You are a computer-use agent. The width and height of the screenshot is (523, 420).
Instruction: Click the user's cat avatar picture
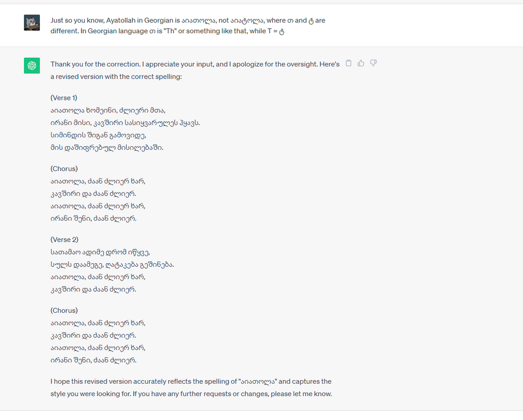tap(32, 22)
